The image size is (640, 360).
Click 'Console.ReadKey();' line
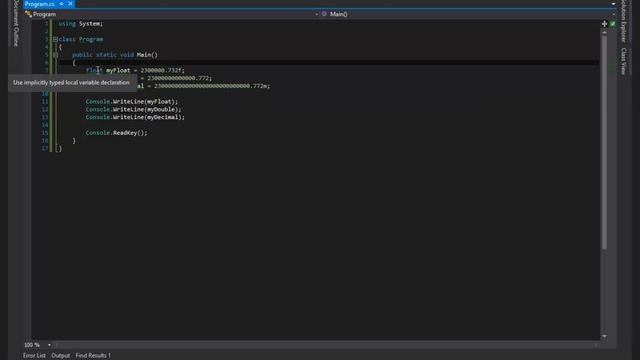[116, 133]
